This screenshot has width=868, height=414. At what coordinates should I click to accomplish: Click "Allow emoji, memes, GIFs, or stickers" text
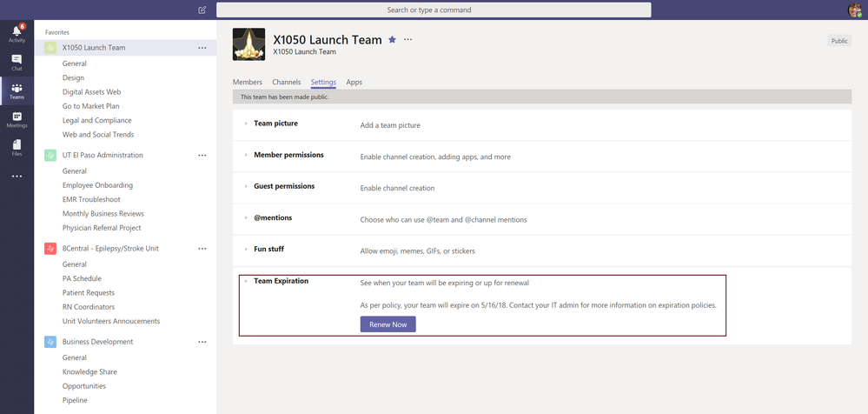[x=417, y=251]
